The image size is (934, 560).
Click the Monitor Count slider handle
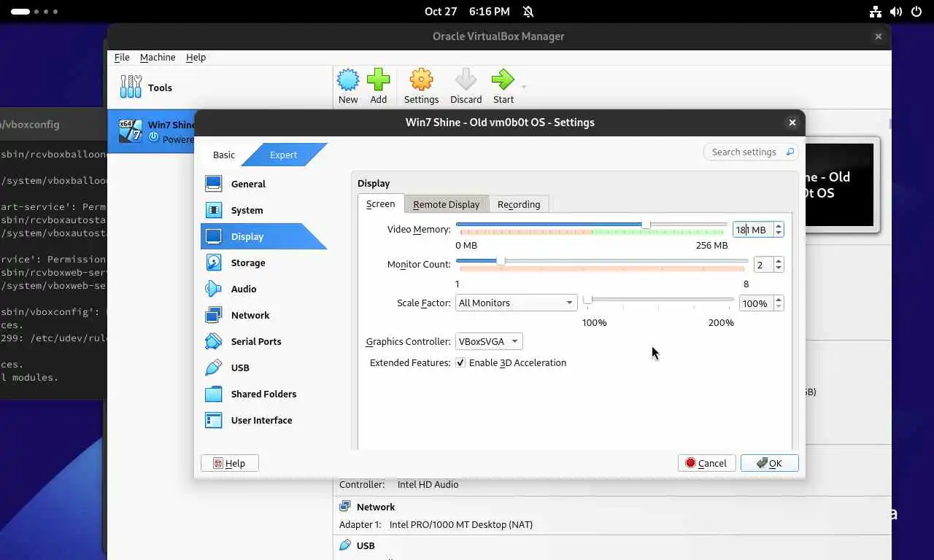point(501,260)
